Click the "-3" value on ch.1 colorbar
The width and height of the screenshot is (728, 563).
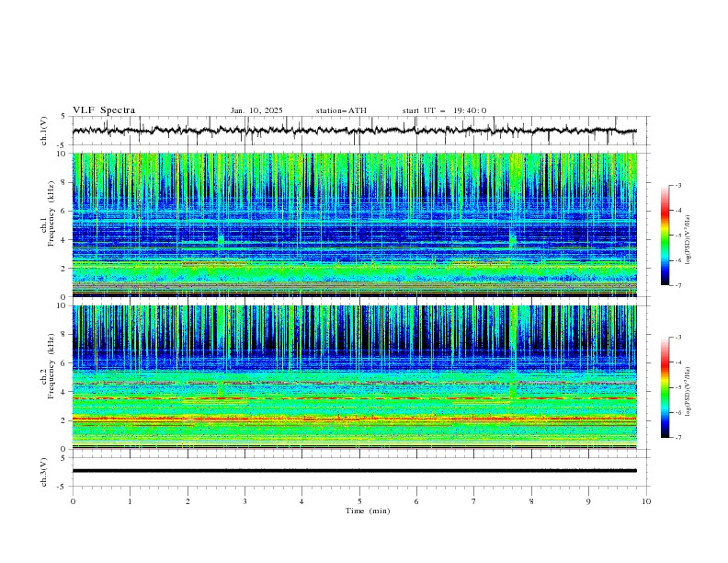[x=677, y=185]
